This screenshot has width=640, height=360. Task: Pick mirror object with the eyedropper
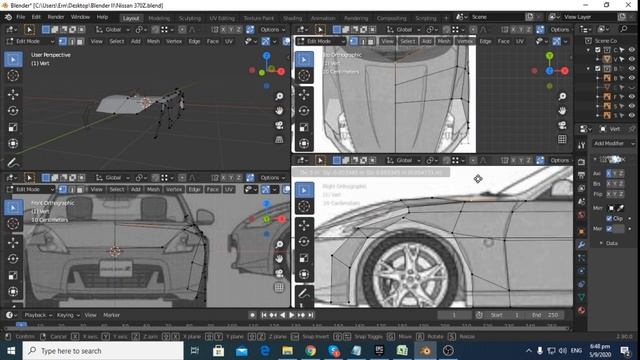tap(620, 208)
